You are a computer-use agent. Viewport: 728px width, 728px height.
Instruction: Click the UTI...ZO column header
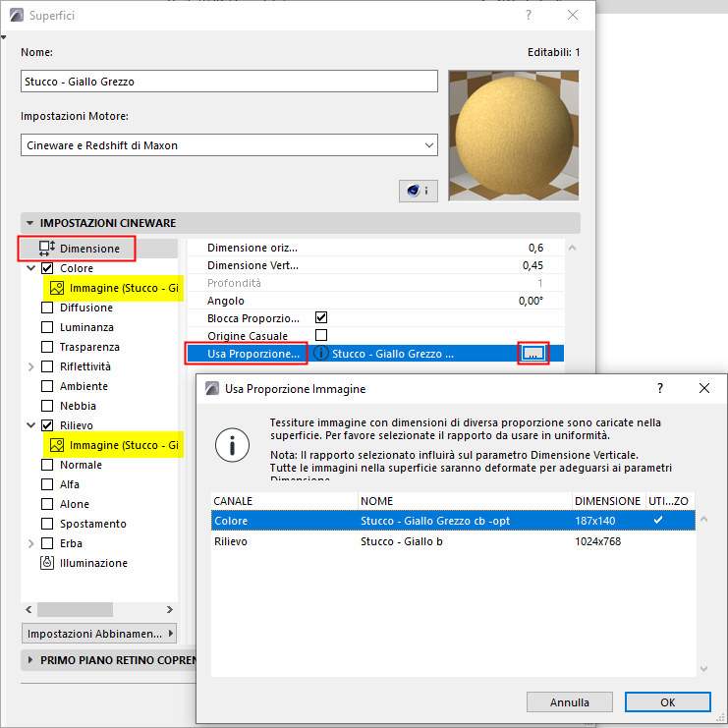click(668, 501)
